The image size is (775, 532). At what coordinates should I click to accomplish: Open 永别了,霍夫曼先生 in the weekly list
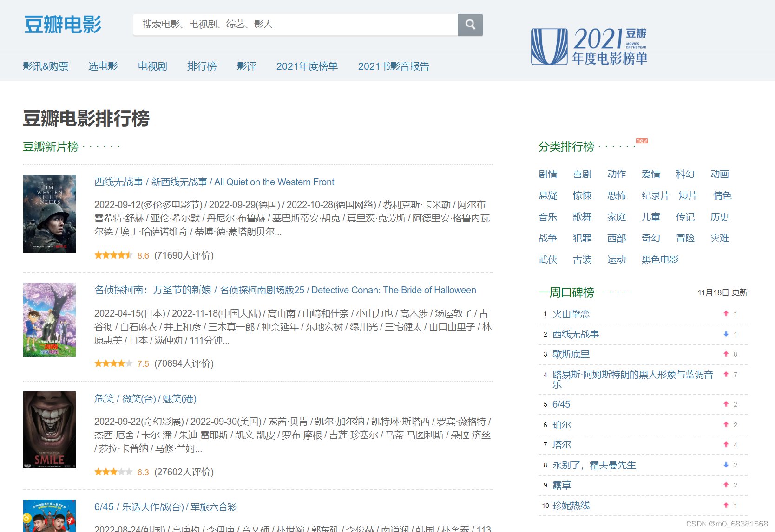click(x=594, y=465)
